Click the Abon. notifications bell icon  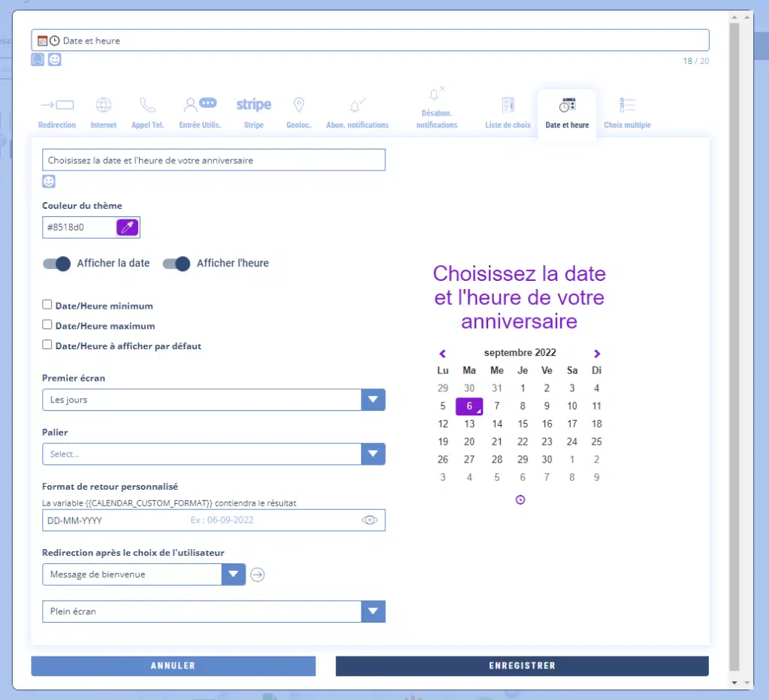(x=357, y=106)
